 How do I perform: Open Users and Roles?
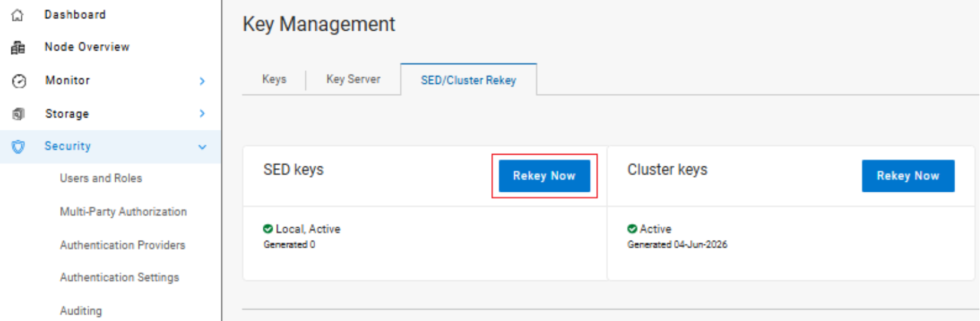[x=101, y=178]
